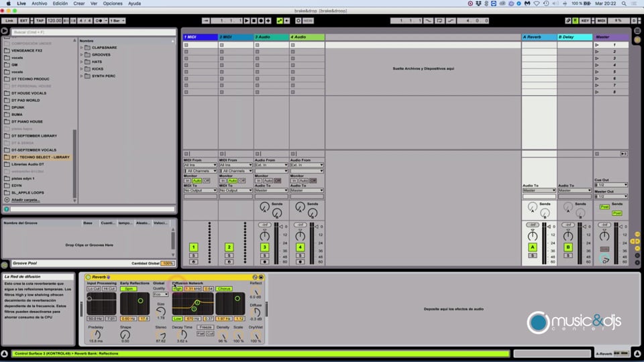This screenshot has width=644, height=362.
Task: Solo track 3 Audio
Action: (x=265, y=255)
